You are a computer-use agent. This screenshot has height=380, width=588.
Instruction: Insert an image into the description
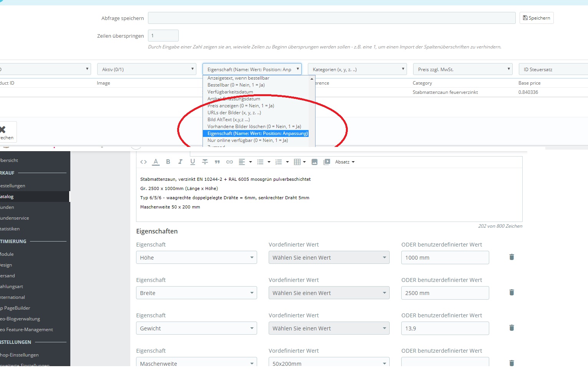(314, 162)
